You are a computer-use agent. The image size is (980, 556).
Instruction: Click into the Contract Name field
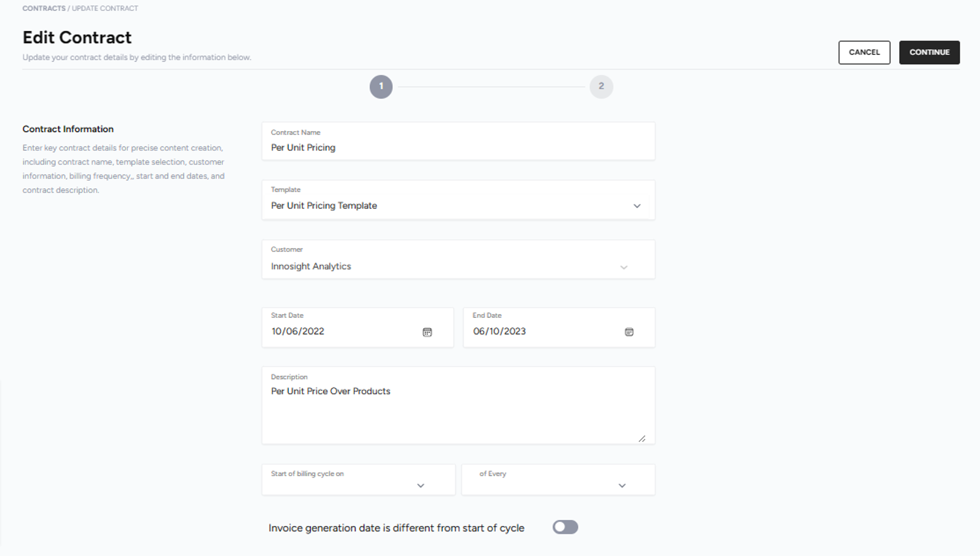tap(458, 147)
